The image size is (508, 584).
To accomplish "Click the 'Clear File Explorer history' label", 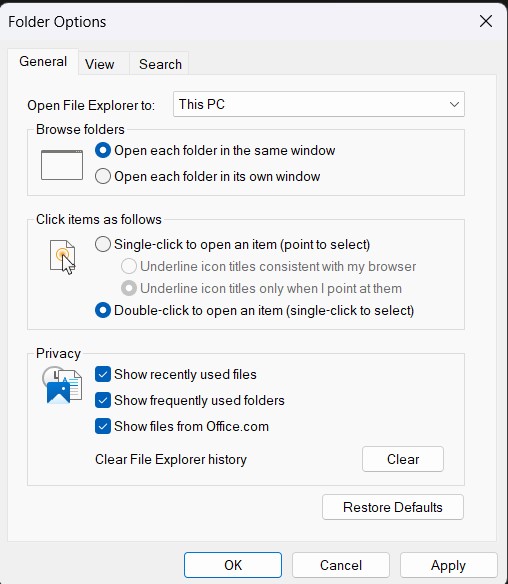I will pos(171,459).
